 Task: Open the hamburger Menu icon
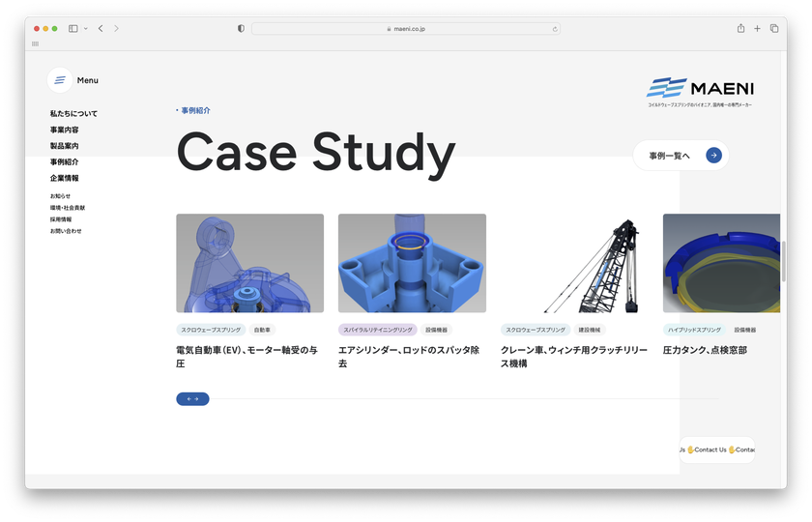[x=60, y=80]
